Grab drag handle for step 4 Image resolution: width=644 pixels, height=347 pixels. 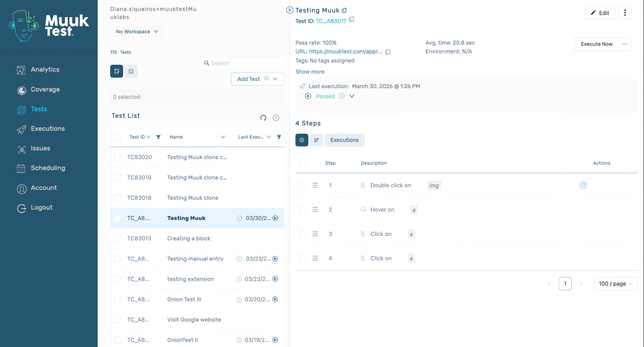(x=315, y=258)
